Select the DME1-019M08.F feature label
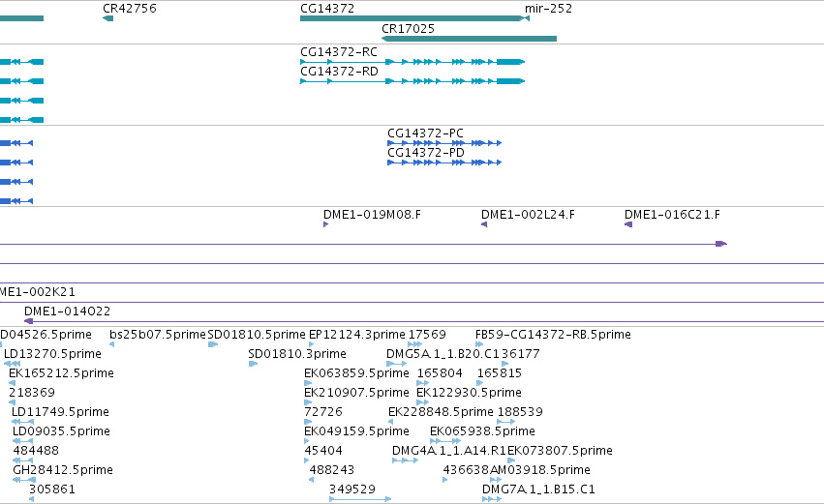 click(372, 215)
